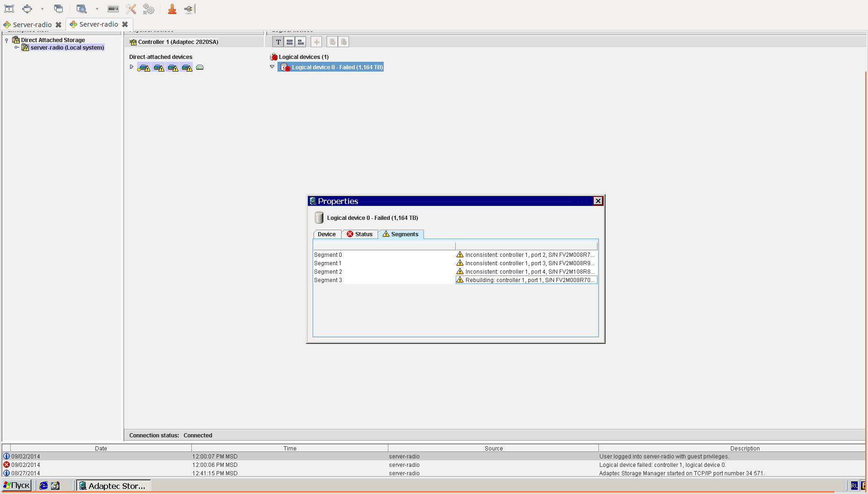Viewport: 868px width, 494px height.
Task: Click the orange minimize-down arrow icon
Action: pyautogui.click(x=172, y=9)
